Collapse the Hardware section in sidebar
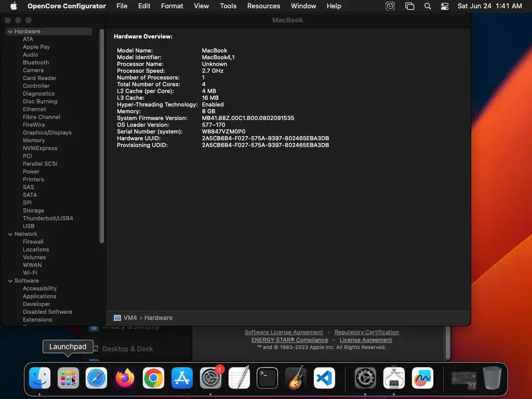The height and width of the screenshot is (399, 532). tap(10, 31)
